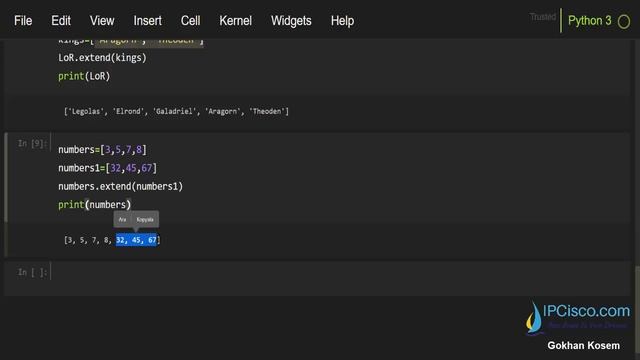Click the kernel idle circle indicator

[x=624, y=22]
